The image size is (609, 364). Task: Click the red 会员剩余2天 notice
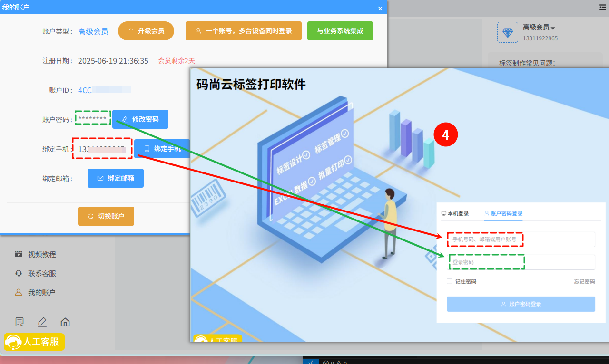tap(177, 61)
